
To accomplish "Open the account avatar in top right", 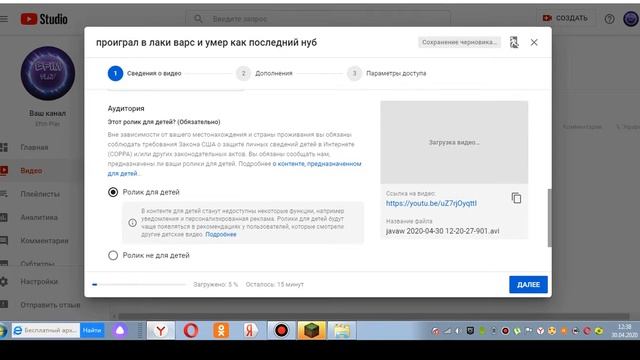I will pyautogui.click(x=631, y=19).
